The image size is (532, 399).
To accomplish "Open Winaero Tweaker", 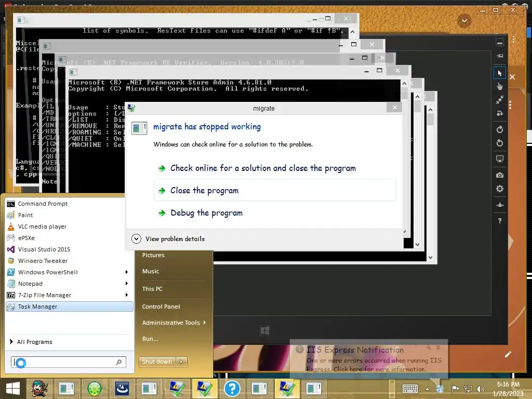I will 70,261.
